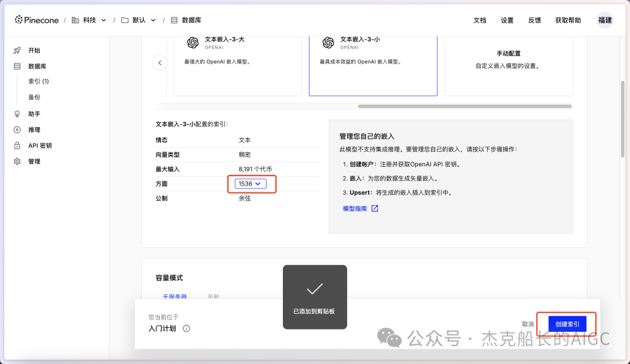Click the gear icon beside 管理
This screenshot has width=630, height=364.
(x=17, y=161)
